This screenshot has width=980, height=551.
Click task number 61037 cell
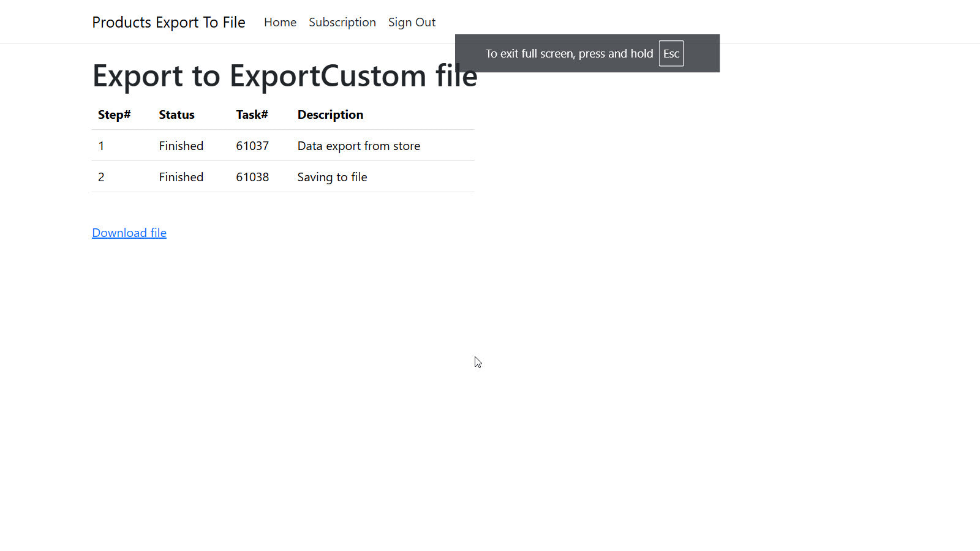[252, 146]
